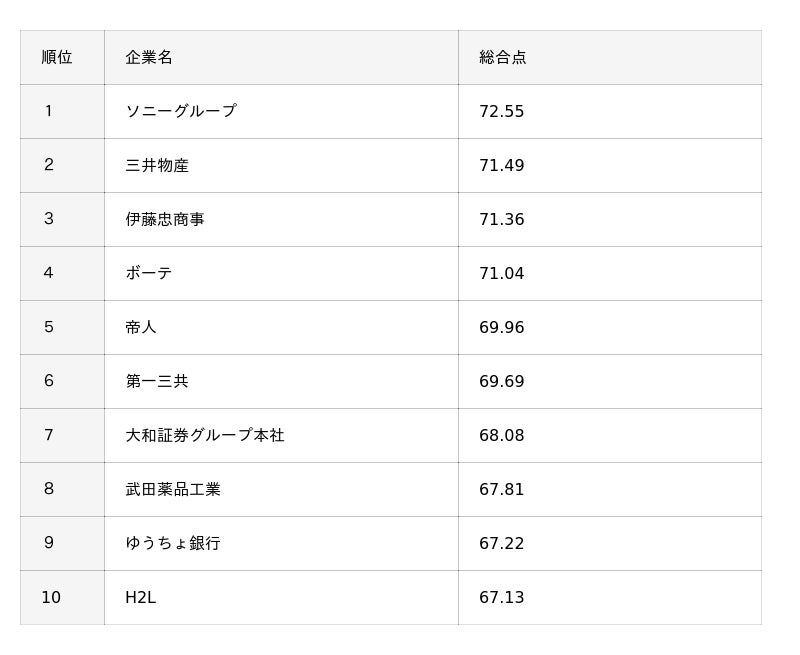Viewport: 800px width, 655px height.
Task: Select the 三井物産 company cell
Action: pos(157,165)
